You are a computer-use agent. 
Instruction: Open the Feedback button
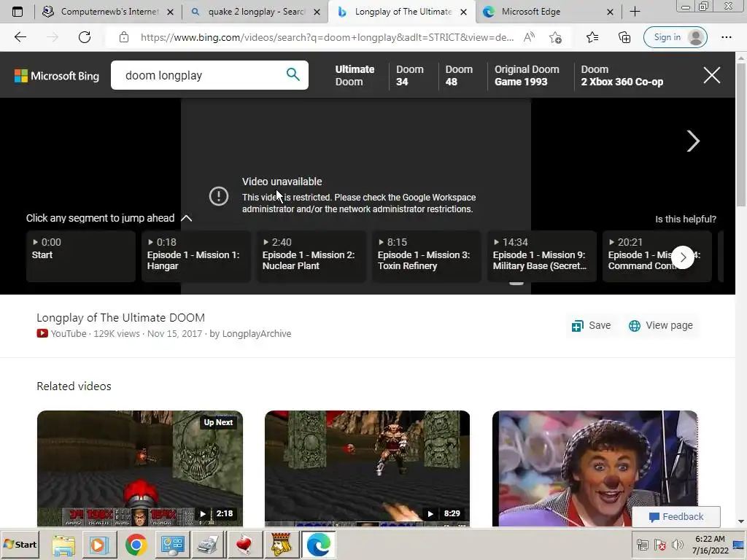tap(676, 517)
